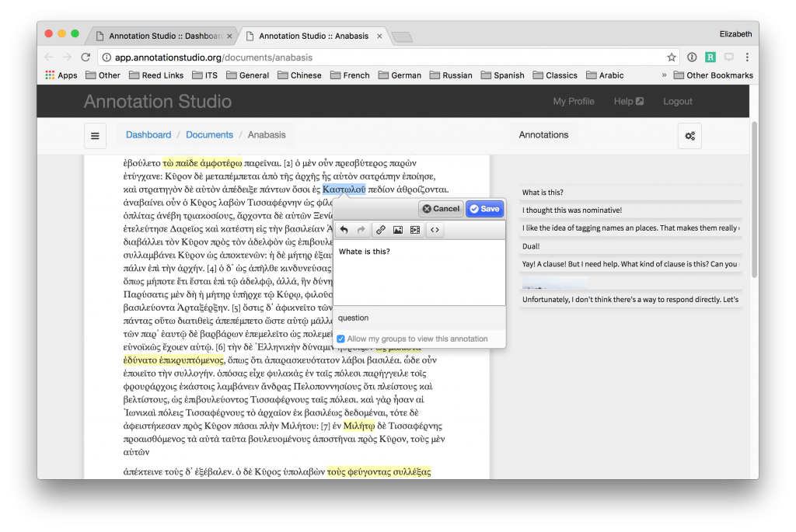Image resolution: width=796 pixels, height=532 pixels.
Task: Open the HTML code view icon
Action: pyautogui.click(x=435, y=229)
